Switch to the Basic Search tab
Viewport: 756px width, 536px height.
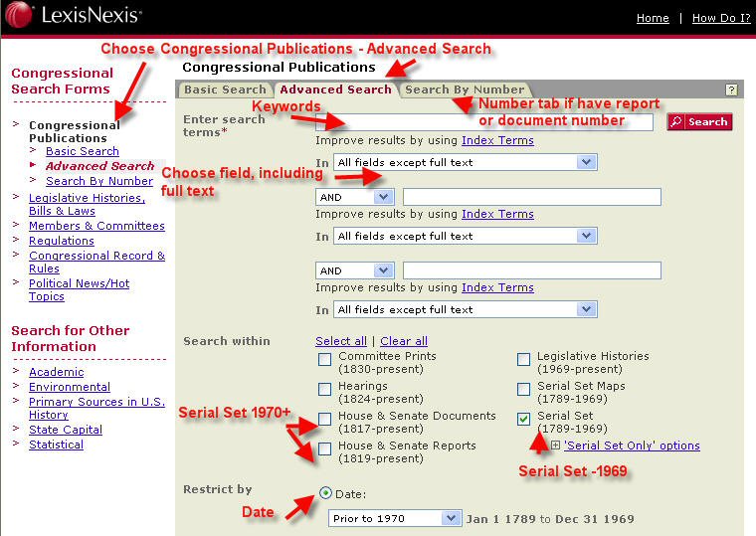(226, 89)
